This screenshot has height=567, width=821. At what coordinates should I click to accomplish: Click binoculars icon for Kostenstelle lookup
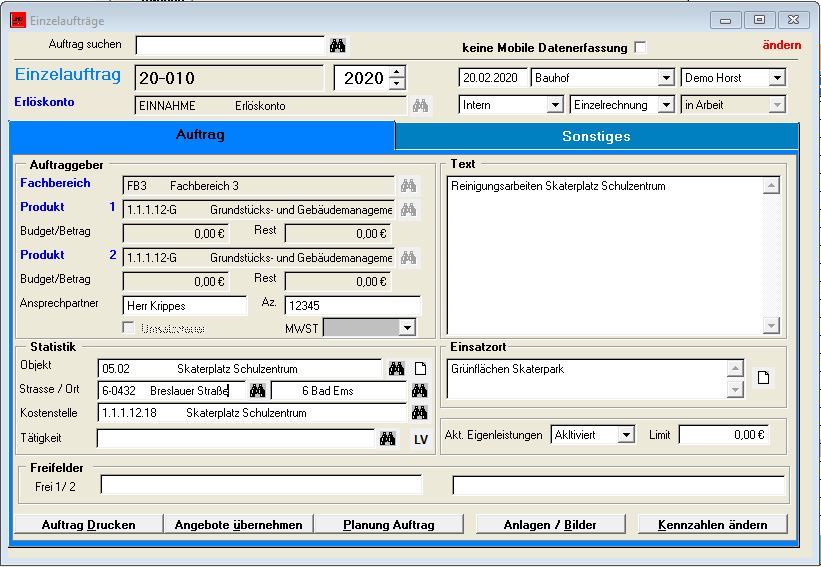click(420, 413)
